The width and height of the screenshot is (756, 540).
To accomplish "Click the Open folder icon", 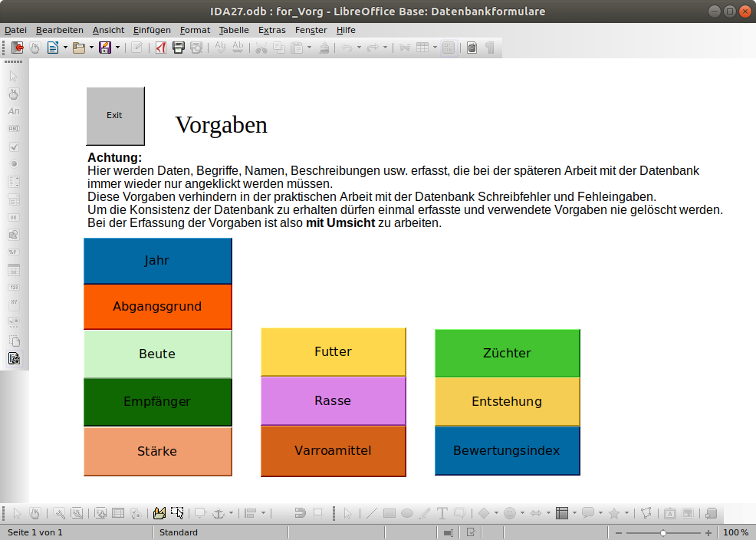I will click(x=78, y=48).
